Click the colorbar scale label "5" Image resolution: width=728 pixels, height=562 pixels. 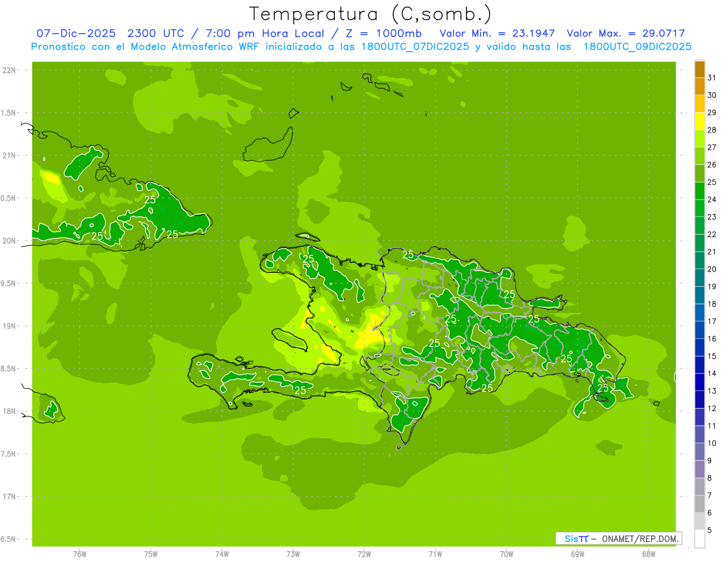click(x=710, y=530)
